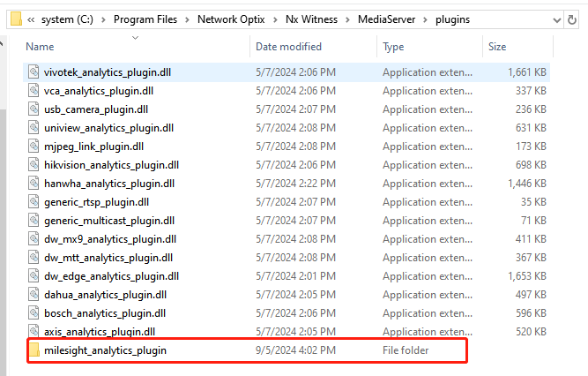Select dahua_analytics_plugin.dll file name
This screenshot has width=588, height=376.
point(106,295)
